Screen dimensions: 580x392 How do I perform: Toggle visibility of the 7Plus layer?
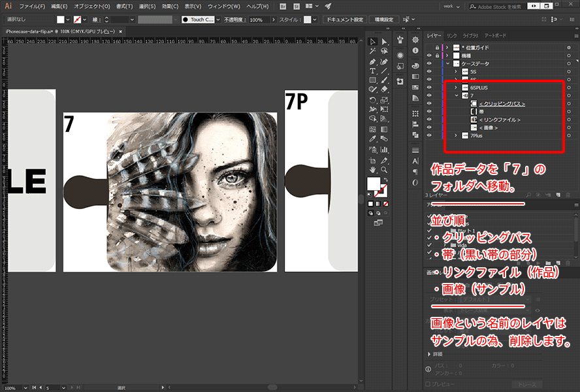pos(429,135)
